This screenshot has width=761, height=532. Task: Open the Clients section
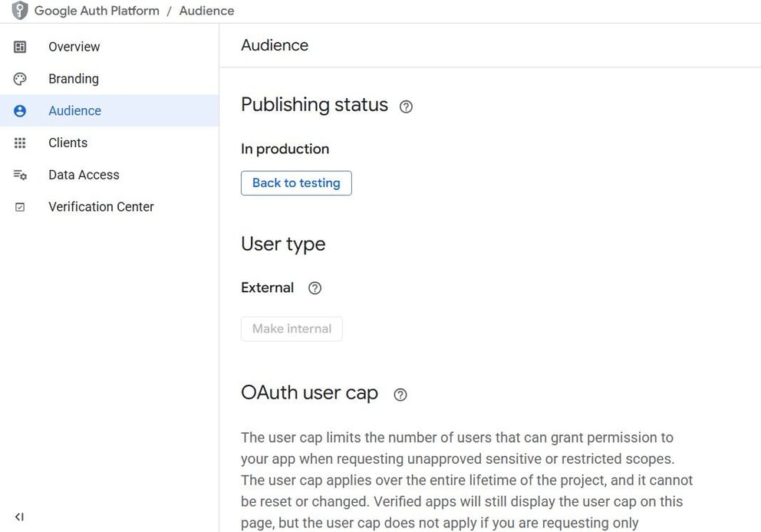pyautogui.click(x=109, y=143)
